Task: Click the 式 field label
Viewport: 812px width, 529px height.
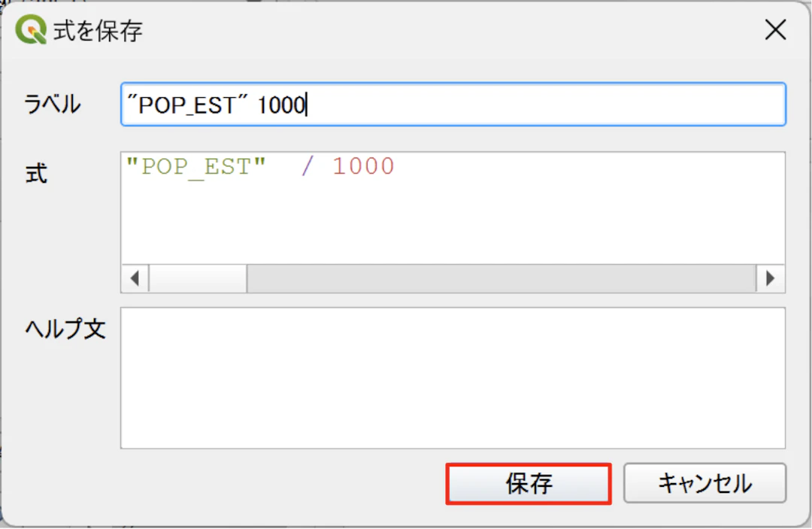Action: click(35, 173)
